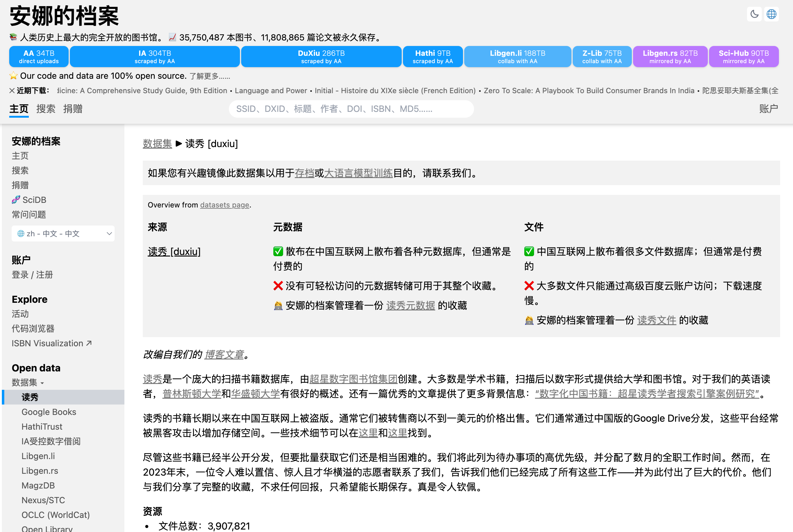The height and width of the screenshot is (532, 793).
Task: Select MagzDB in the datasets list
Action: click(38, 485)
